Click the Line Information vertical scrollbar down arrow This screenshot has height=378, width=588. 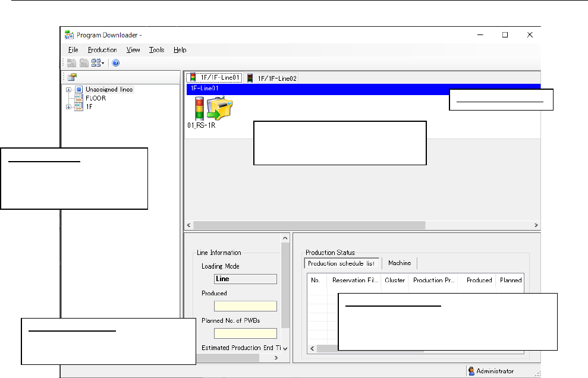[285, 348]
